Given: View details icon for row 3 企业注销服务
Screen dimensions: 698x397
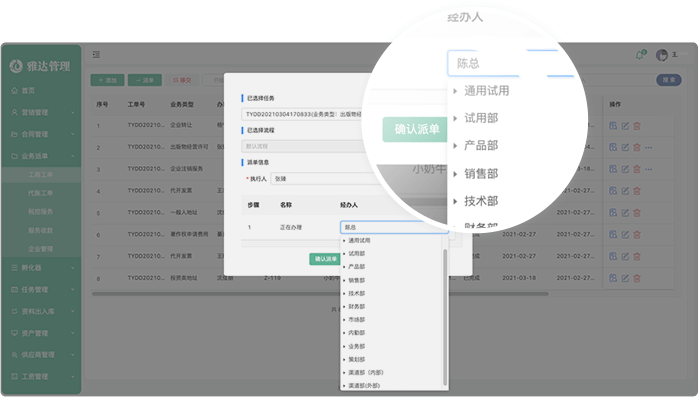Looking at the screenshot, I should pos(613,169).
